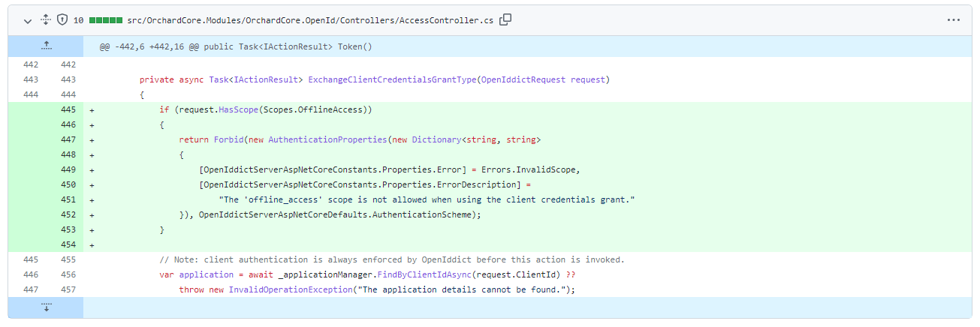Viewport: 980px width, 327px height.
Task: Select new line number 455
Action: pyautogui.click(x=68, y=259)
